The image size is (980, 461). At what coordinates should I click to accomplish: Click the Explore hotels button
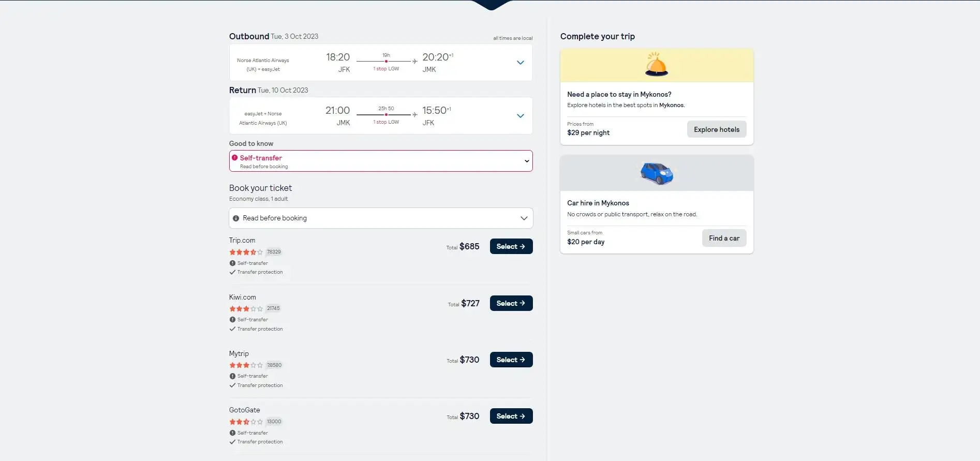[x=717, y=129]
